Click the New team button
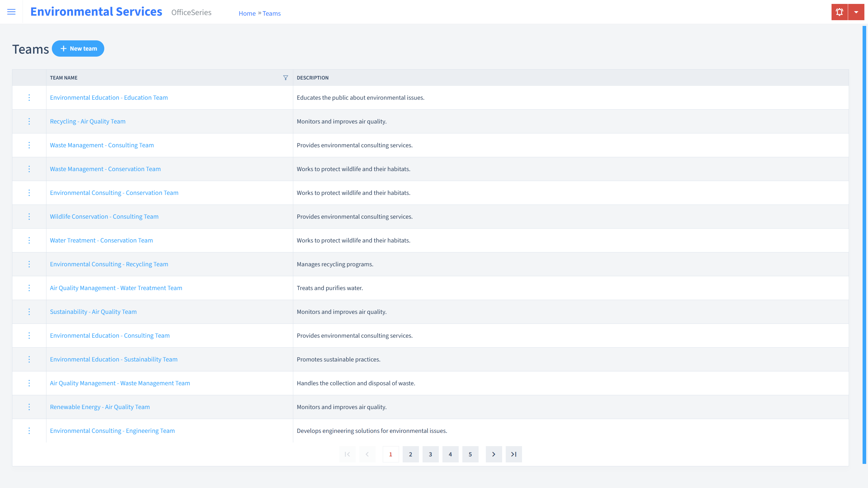 [x=78, y=48]
